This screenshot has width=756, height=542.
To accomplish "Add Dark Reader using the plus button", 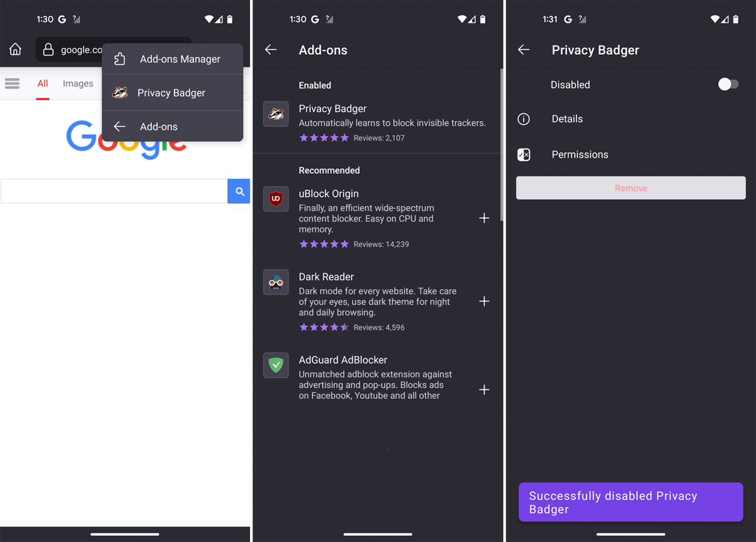I will coord(484,301).
